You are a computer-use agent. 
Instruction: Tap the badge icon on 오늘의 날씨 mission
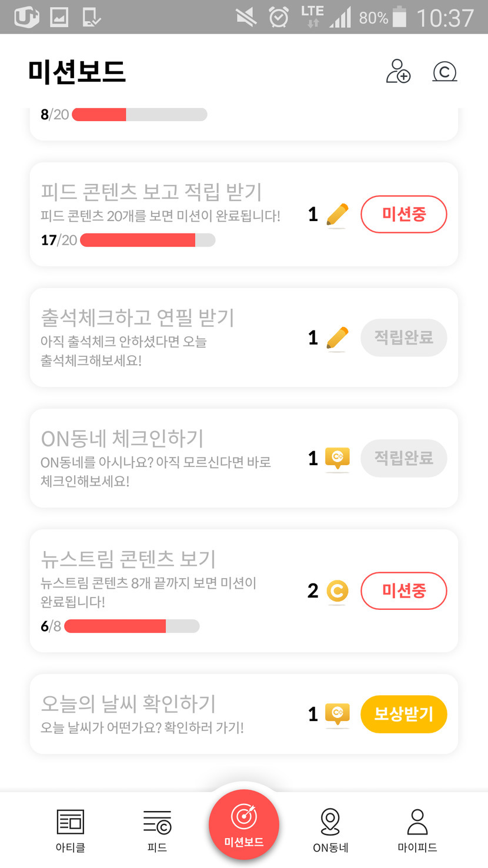[337, 715]
